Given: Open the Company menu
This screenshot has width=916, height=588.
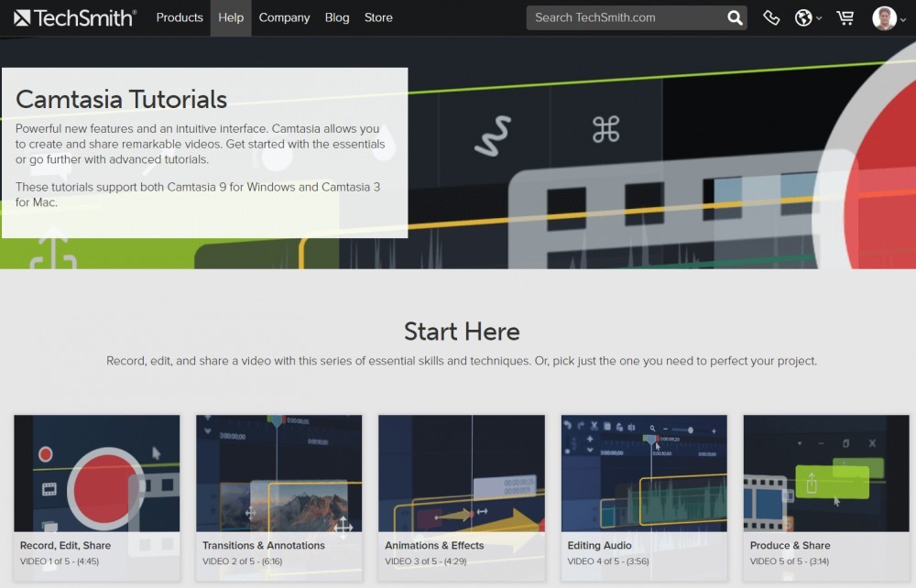Looking at the screenshot, I should pyautogui.click(x=284, y=17).
